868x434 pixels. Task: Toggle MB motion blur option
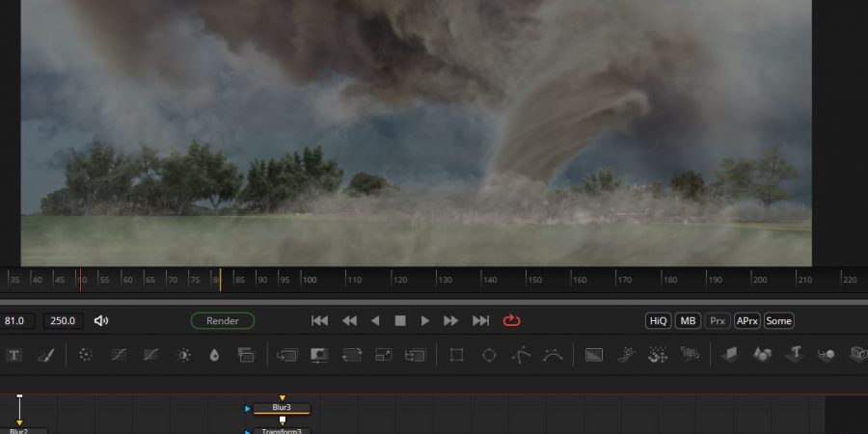click(x=688, y=321)
